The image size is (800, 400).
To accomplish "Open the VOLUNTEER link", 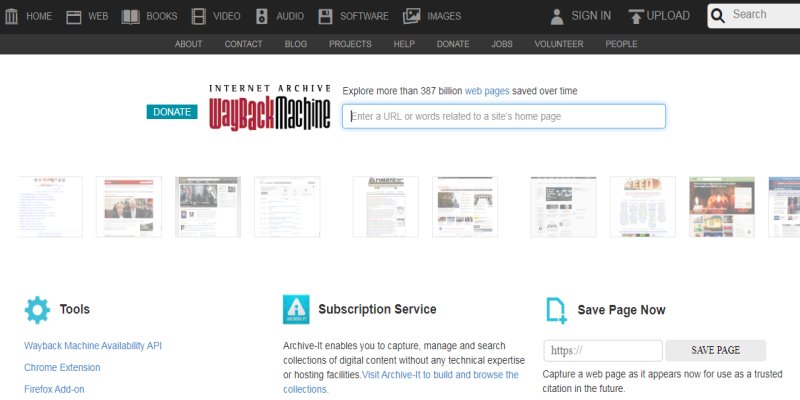I will pyautogui.click(x=559, y=44).
